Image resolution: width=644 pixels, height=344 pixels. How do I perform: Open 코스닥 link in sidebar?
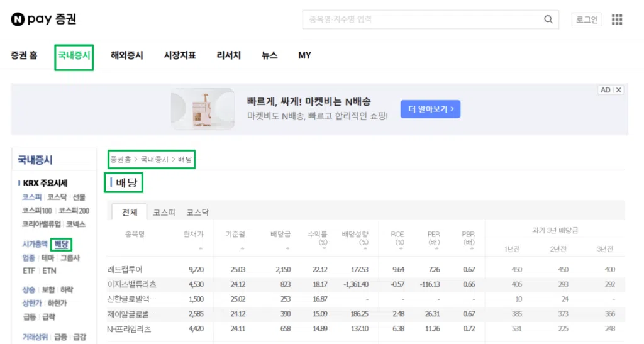coord(57,197)
